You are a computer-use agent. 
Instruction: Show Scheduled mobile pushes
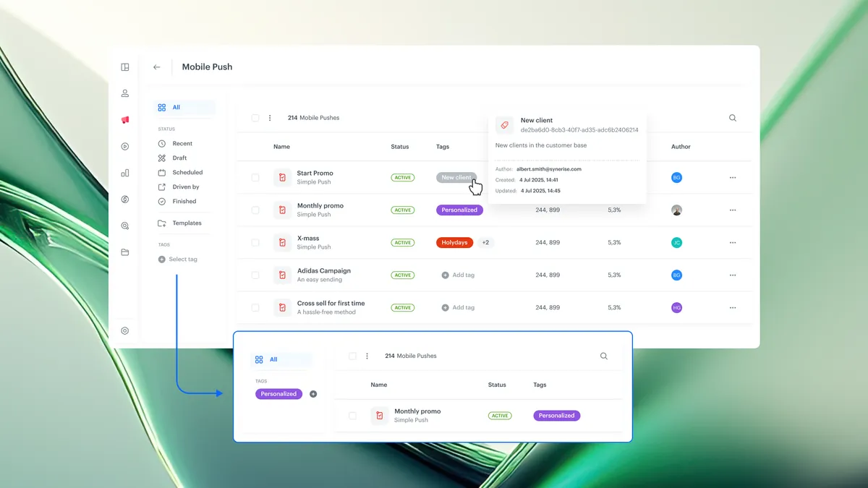187,172
